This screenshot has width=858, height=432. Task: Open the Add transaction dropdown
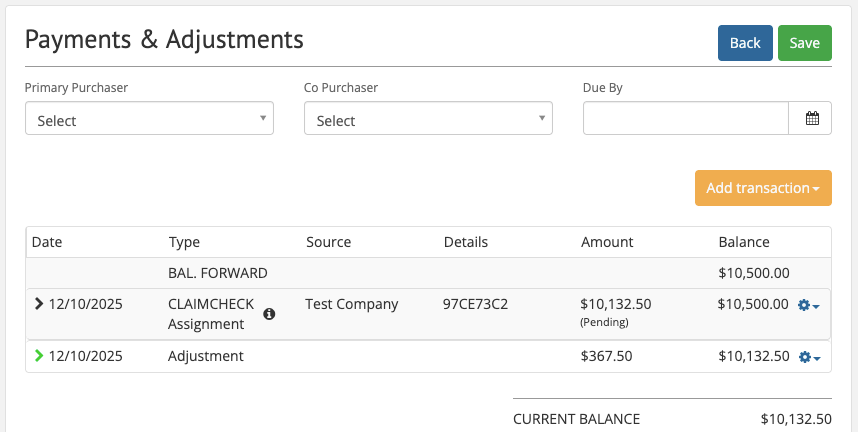763,188
